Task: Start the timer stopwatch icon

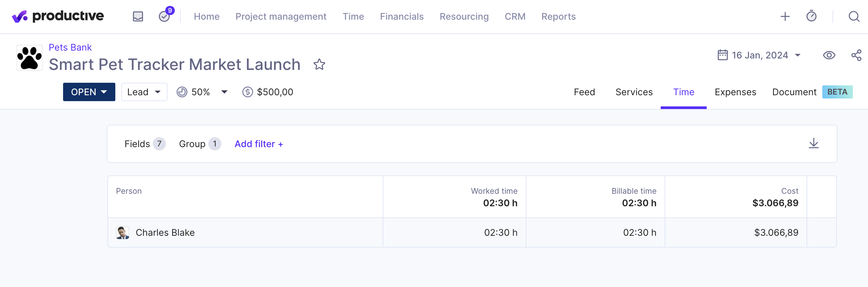Action: pos(811,16)
